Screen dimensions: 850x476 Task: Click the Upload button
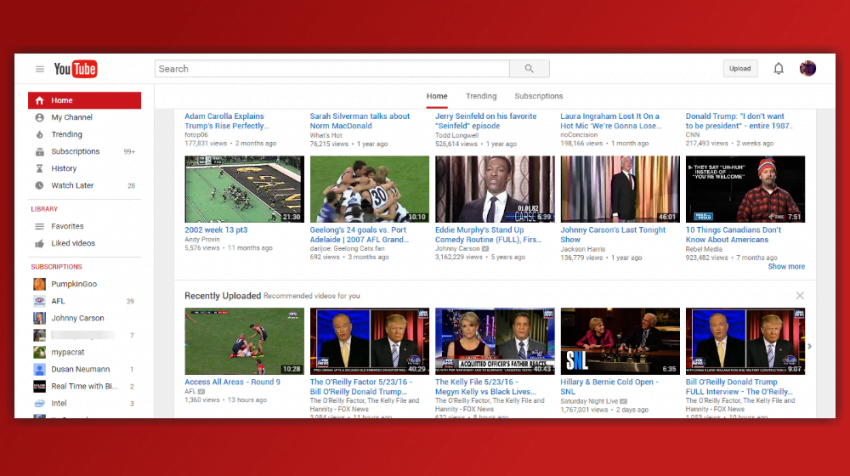(739, 68)
